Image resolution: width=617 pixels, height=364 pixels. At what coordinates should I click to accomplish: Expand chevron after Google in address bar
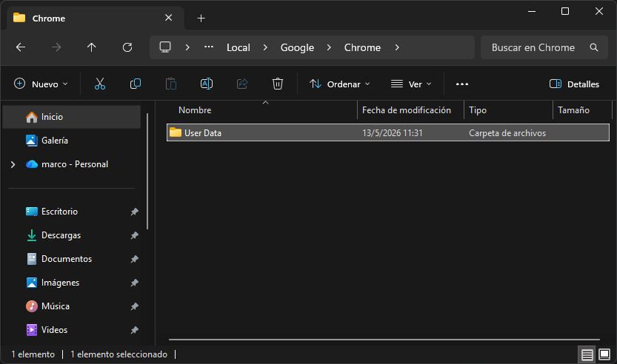click(x=329, y=47)
